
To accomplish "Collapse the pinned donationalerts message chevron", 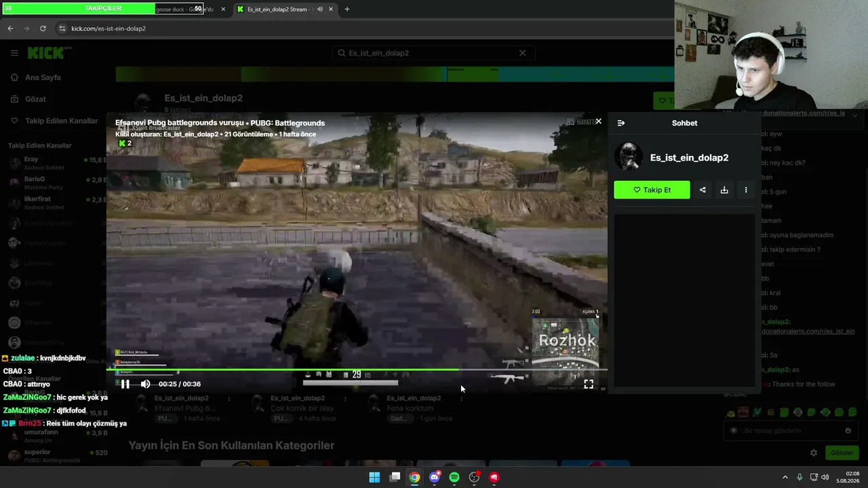I will pyautogui.click(x=854, y=116).
